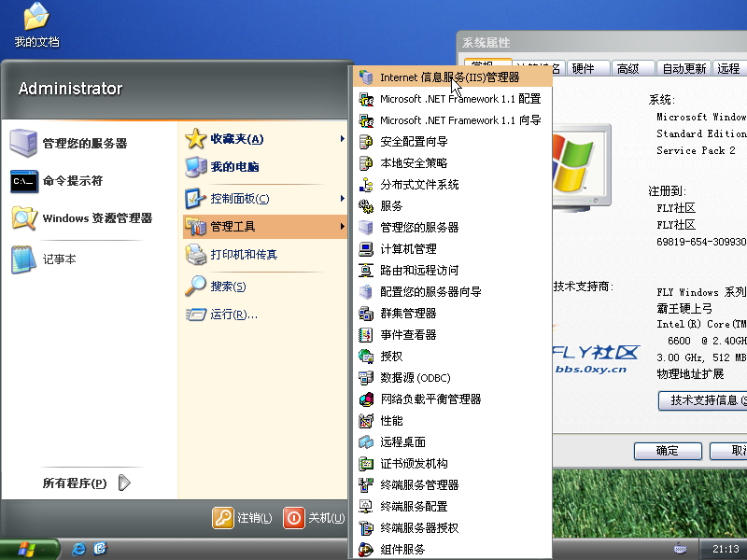The height and width of the screenshot is (560, 747).
Task: Switch to the 硬件 tab in 系统属性
Action: click(x=588, y=68)
